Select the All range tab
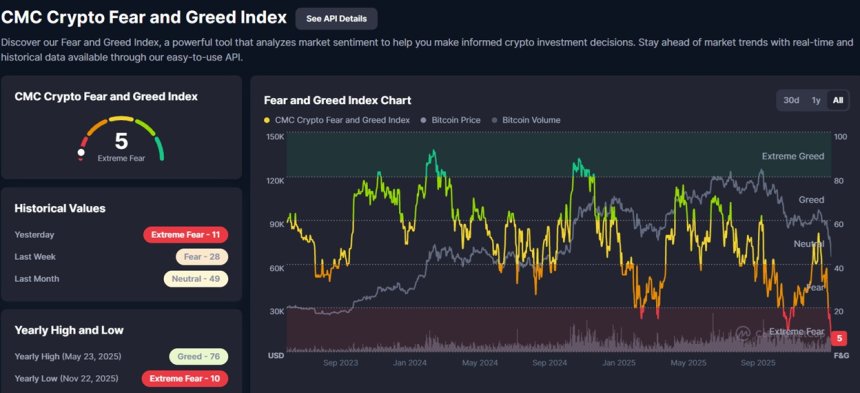Screen dimensions: 860x393 pyautogui.click(x=838, y=100)
